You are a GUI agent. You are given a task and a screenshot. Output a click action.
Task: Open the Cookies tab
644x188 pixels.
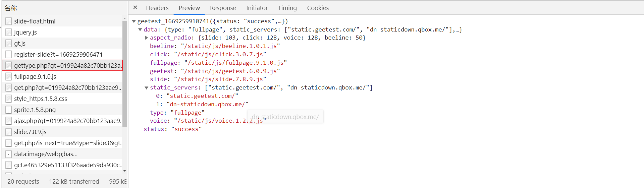[x=318, y=8]
